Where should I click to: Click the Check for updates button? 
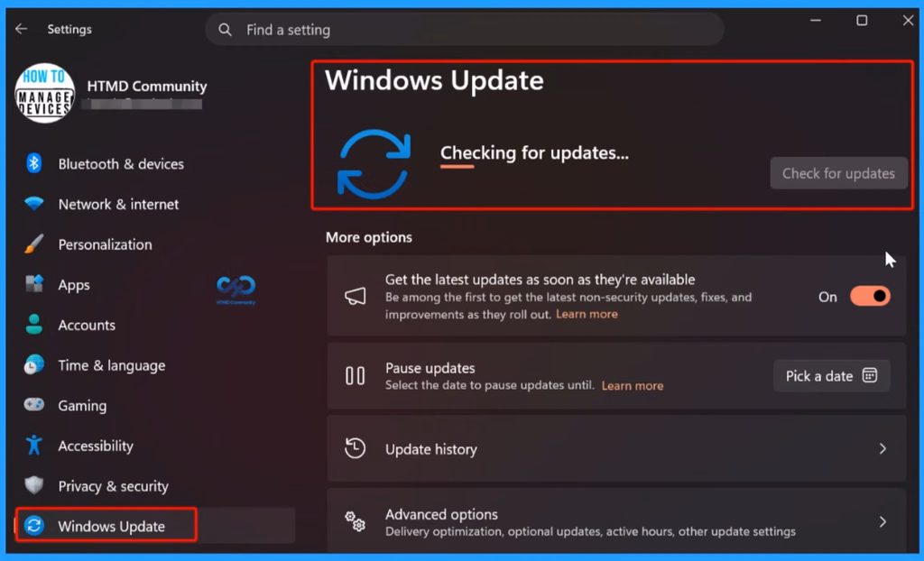(x=838, y=173)
